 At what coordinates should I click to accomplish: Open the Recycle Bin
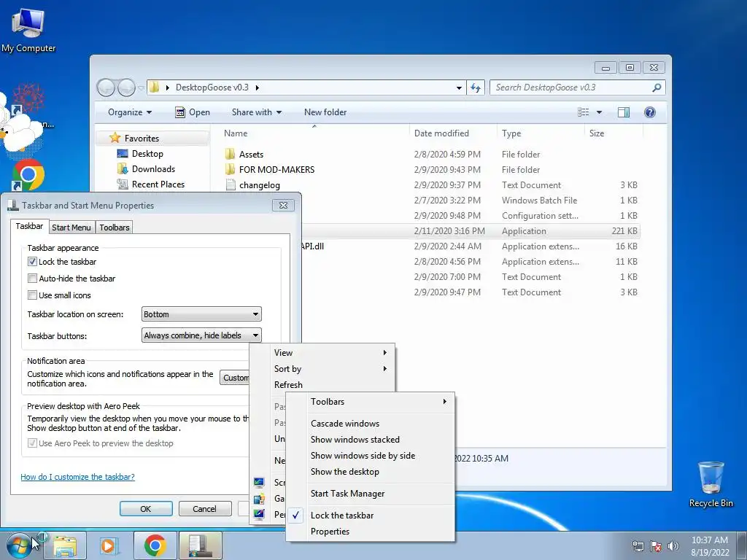(711, 484)
